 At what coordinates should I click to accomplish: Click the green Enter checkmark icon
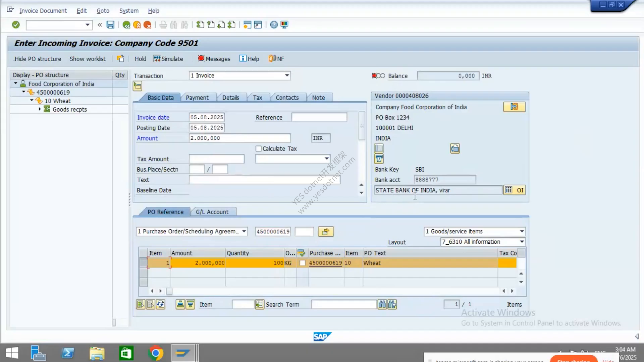[x=16, y=24]
